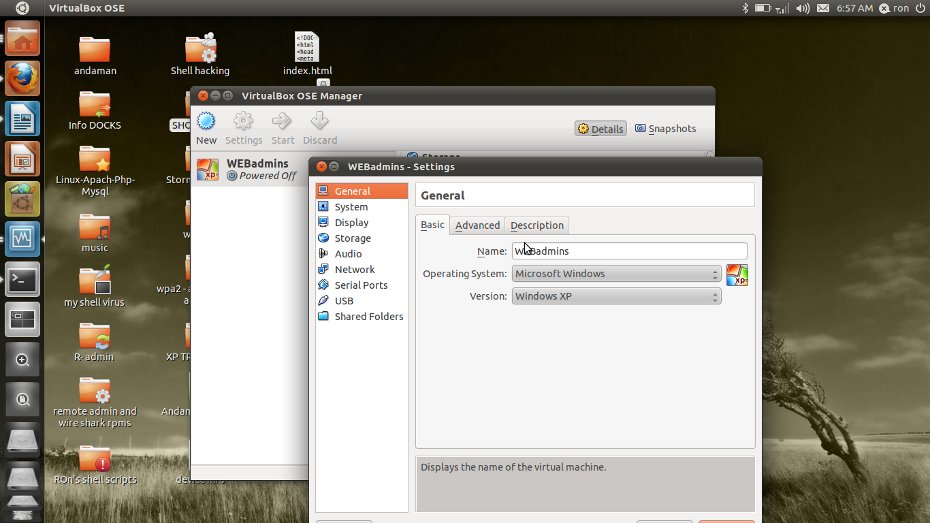
Task: Switch to the Basic tab
Action: point(432,225)
